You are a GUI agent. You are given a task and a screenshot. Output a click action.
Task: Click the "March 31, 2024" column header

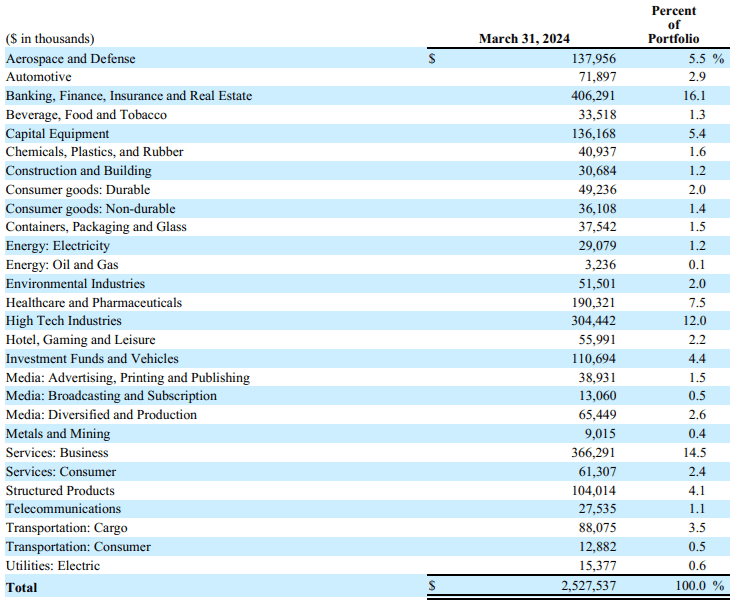point(524,39)
